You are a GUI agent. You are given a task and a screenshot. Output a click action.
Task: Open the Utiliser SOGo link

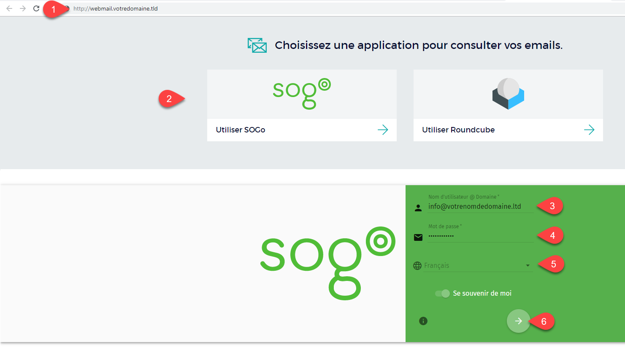241,130
